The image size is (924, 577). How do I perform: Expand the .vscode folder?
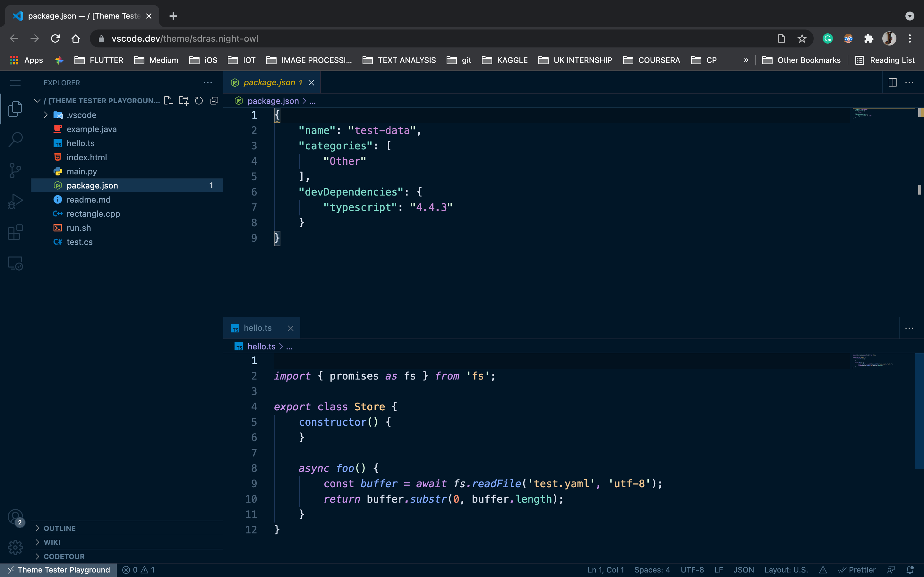pyautogui.click(x=81, y=115)
